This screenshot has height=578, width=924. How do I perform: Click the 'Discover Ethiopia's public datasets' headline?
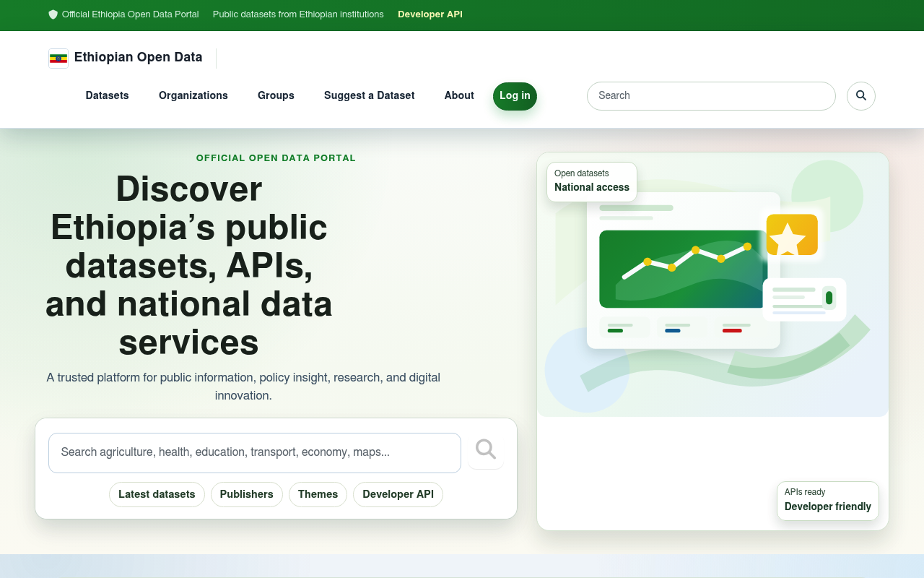(189, 266)
